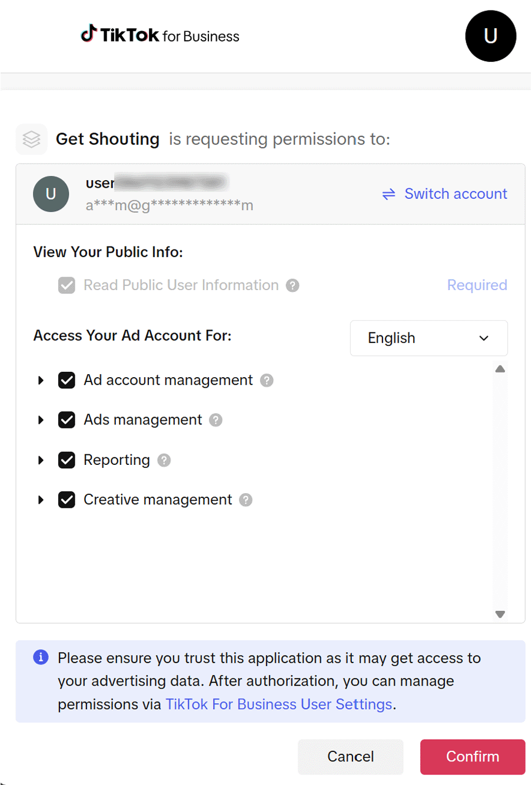Click the scrollbar up arrow
This screenshot has width=532, height=785.
coord(500,369)
